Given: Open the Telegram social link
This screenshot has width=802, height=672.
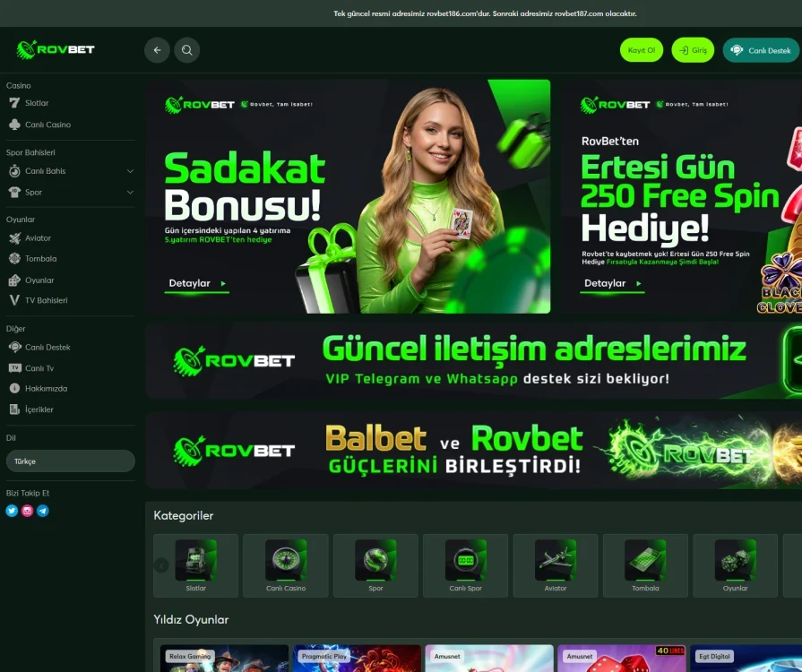Looking at the screenshot, I should pyautogui.click(x=42, y=511).
